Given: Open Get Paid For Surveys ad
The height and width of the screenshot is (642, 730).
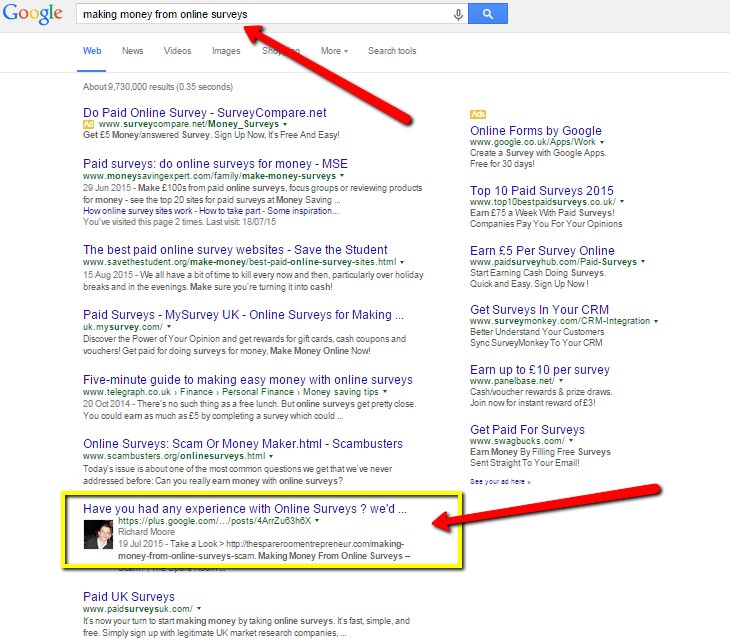Looking at the screenshot, I should coord(527,430).
